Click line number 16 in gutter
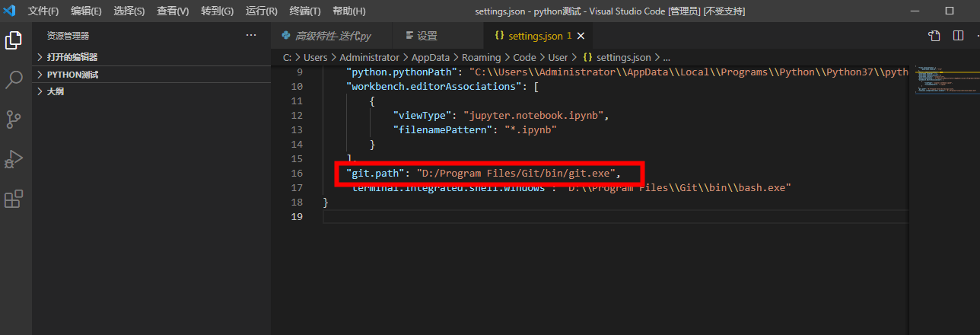The image size is (980, 335). [x=297, y=173]
